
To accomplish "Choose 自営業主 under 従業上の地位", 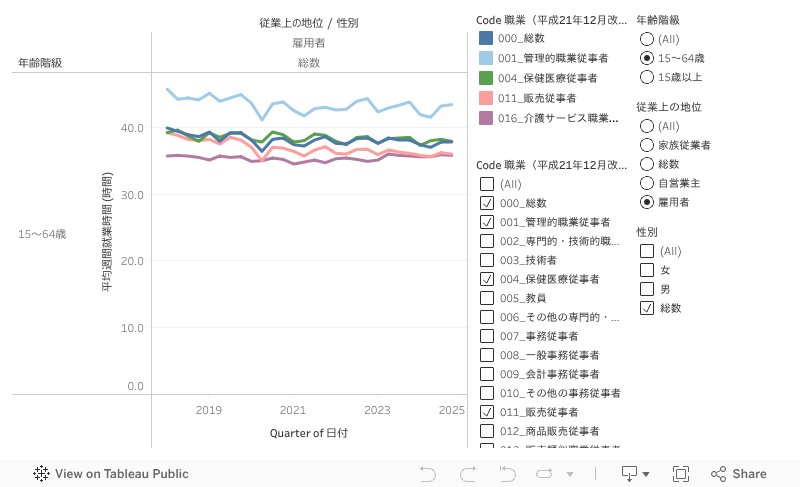I will (x=647, y=183).
